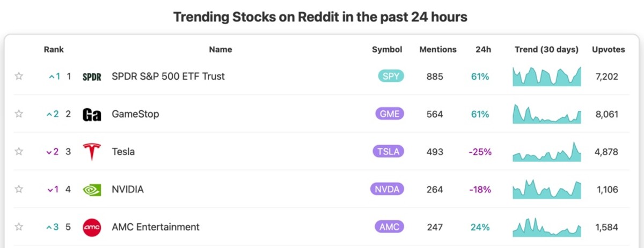The image size is (644, 248).
Task: Open the AMC Entertainment name link
Action: click(x=156, y=227)
